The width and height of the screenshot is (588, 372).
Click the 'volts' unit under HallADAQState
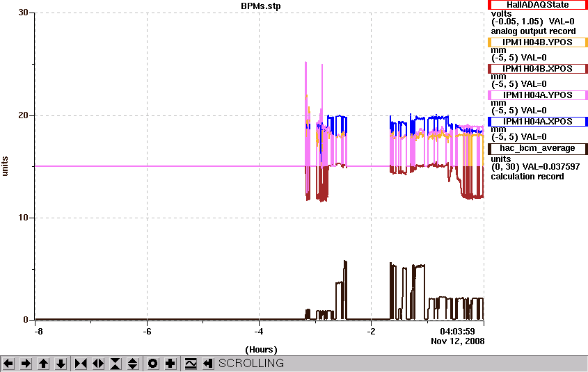click(502, 13)
